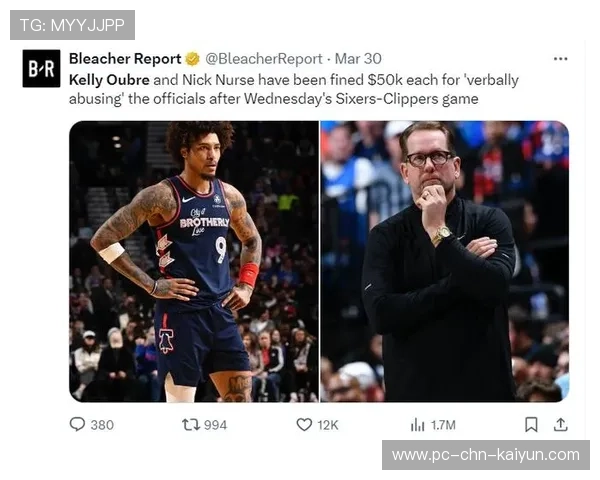Open the left photo of player number 9

pyautogui.click(x=194, y=261)
